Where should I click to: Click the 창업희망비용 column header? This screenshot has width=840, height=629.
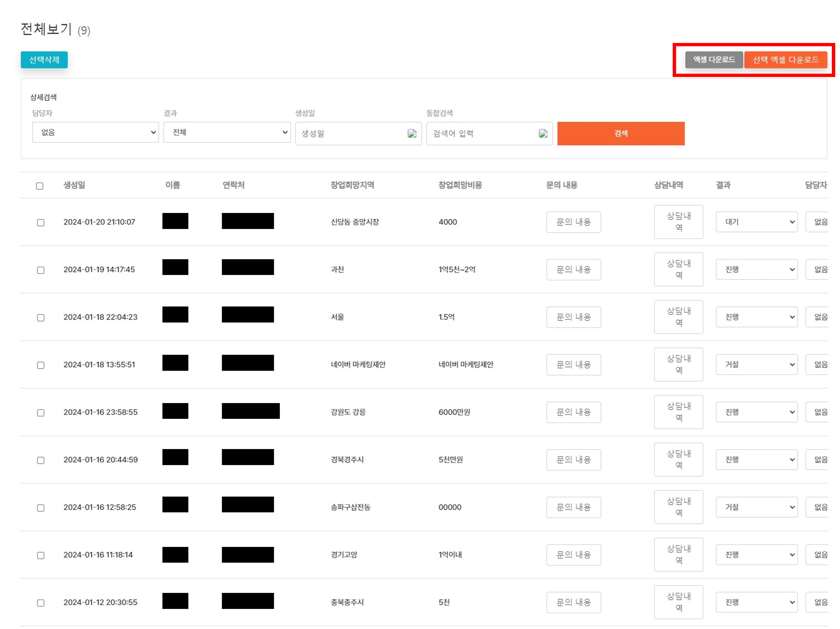[460, 185]
